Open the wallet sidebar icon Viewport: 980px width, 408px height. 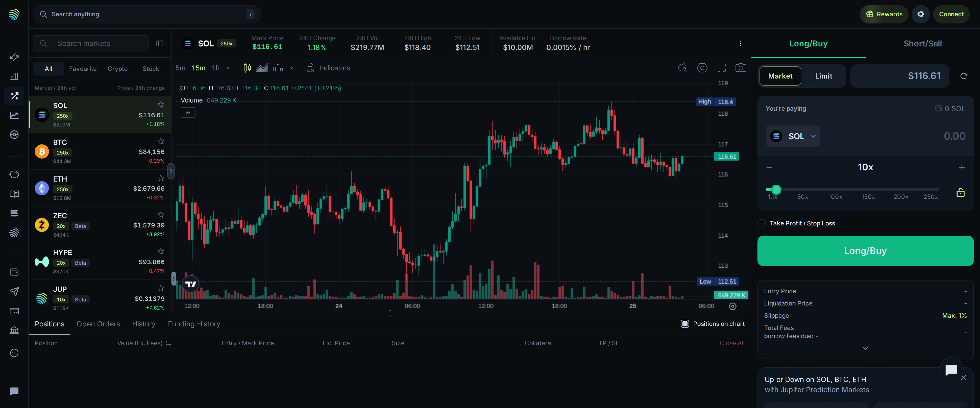(x=14, y=272)
